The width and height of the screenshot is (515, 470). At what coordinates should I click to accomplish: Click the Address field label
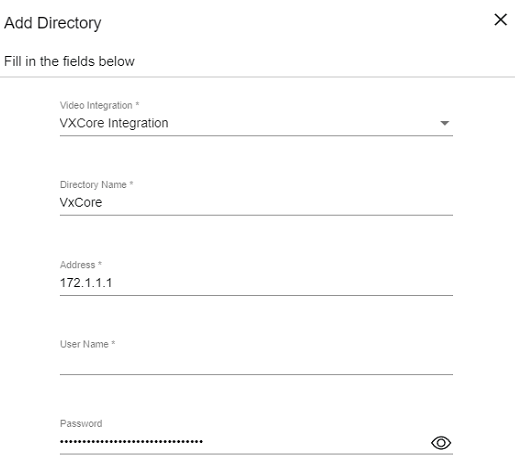click(x=77, y=265)
